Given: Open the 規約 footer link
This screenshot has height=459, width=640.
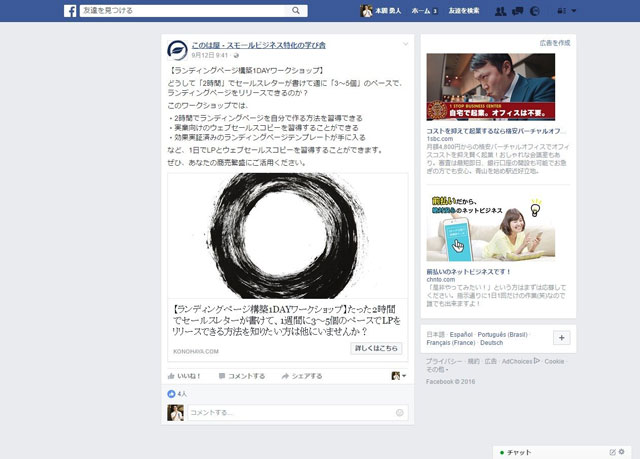Looking at the screenshot, I should (x=473, y=361).
